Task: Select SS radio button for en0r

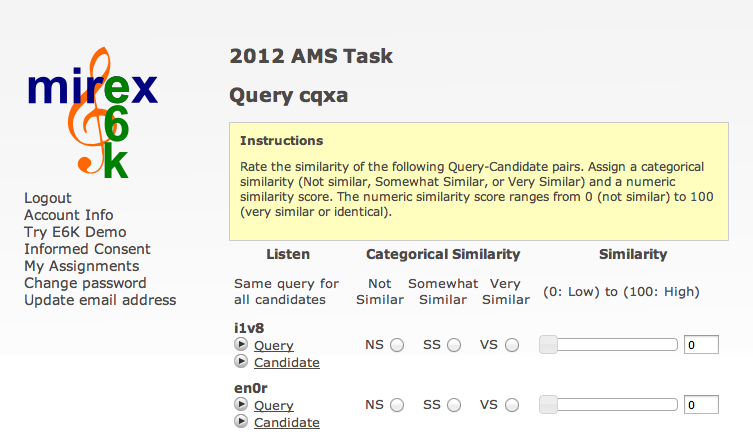Action: point(454,405)
